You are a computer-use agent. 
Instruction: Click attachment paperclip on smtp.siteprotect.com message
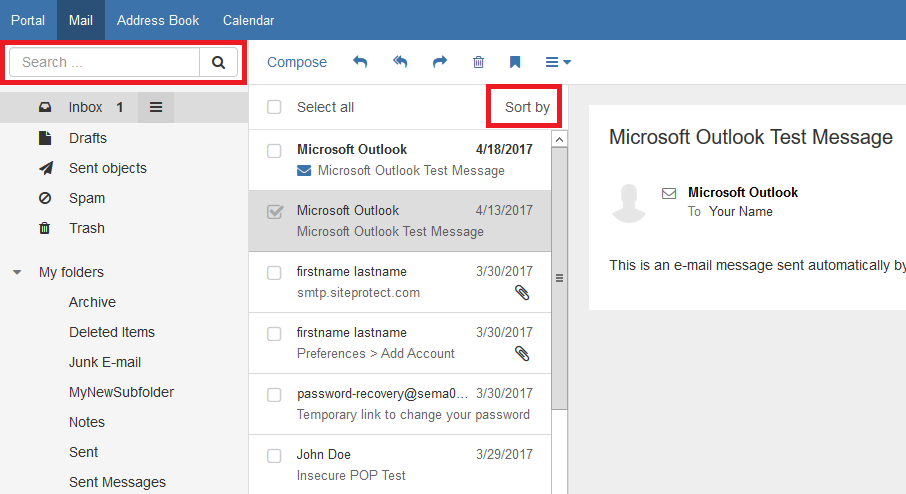(x=522, y=293)
